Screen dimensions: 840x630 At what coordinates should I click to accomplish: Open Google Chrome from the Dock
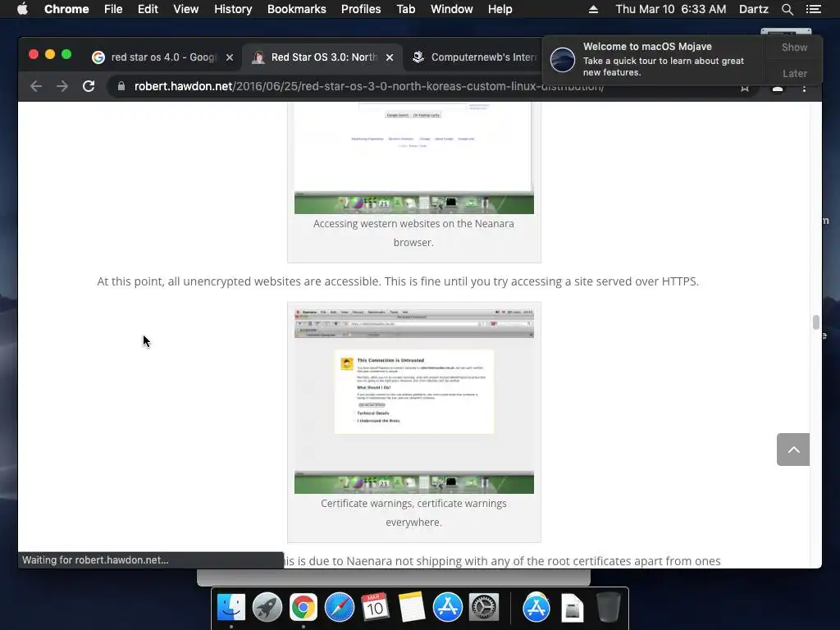(x=304, y=608)
